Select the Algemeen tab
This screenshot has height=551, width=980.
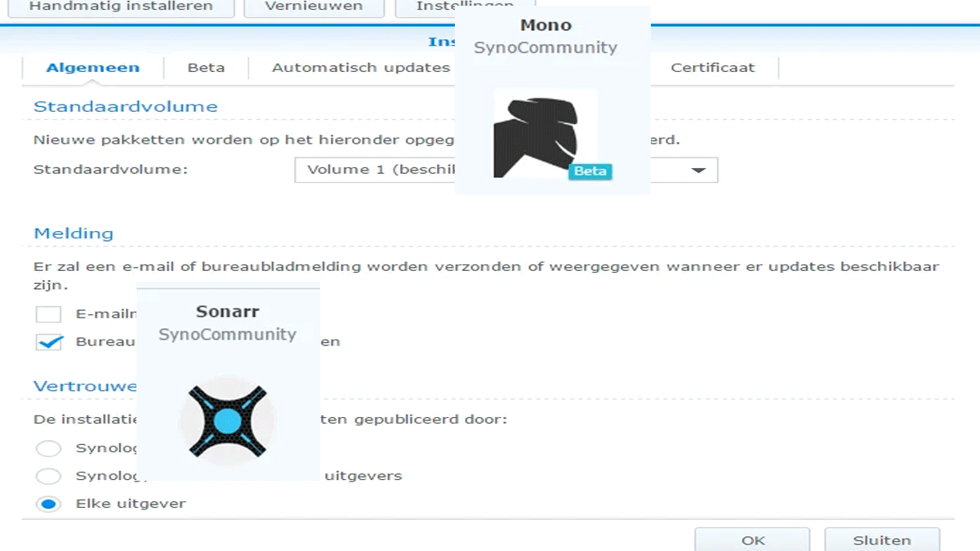[92, 68]
